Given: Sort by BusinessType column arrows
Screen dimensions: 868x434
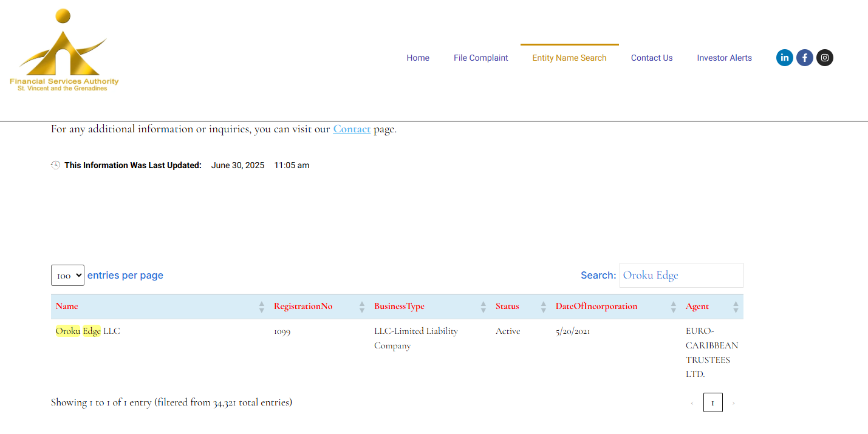Looking at the screenshot, I should tap(484, 307).
